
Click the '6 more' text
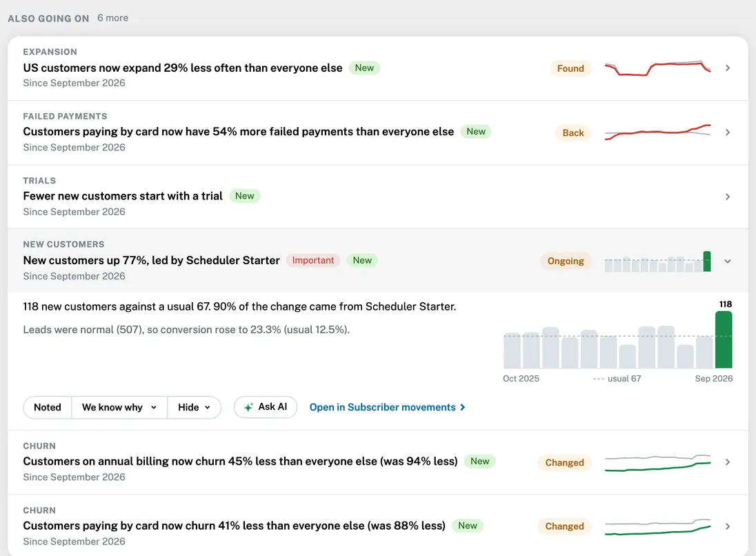point(113,18)
